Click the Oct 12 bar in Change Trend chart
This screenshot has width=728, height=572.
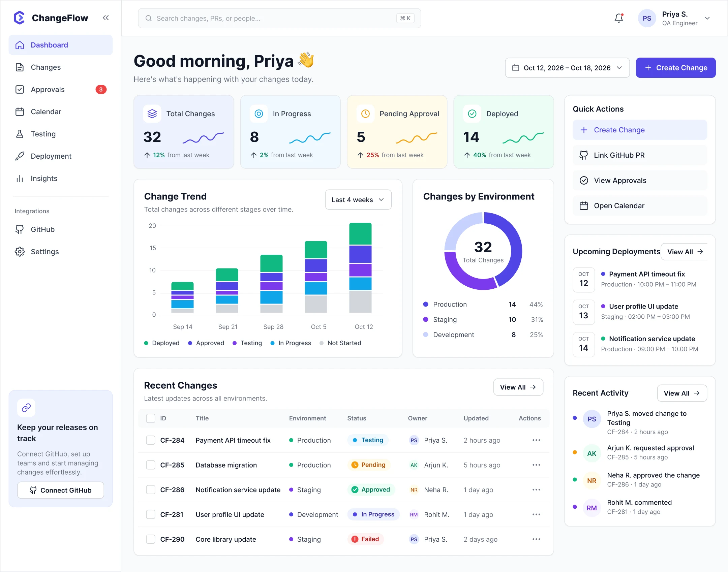pos(360,268)
